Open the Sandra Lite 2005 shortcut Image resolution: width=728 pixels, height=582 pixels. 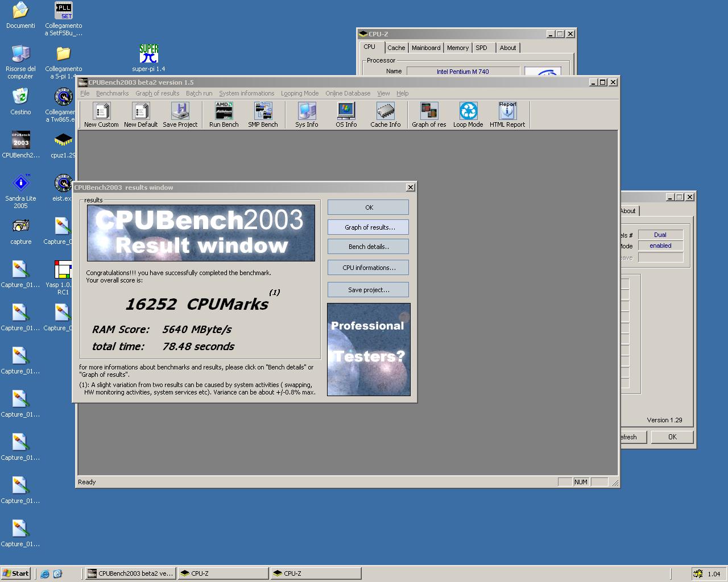20,192
